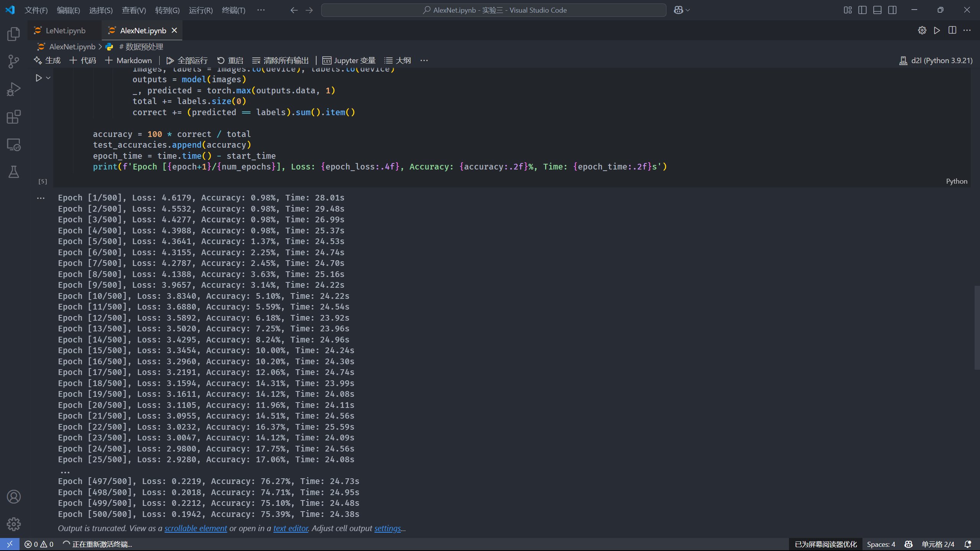
Task: Open the 终端(T) menu
Action: (x=234, y=10)
